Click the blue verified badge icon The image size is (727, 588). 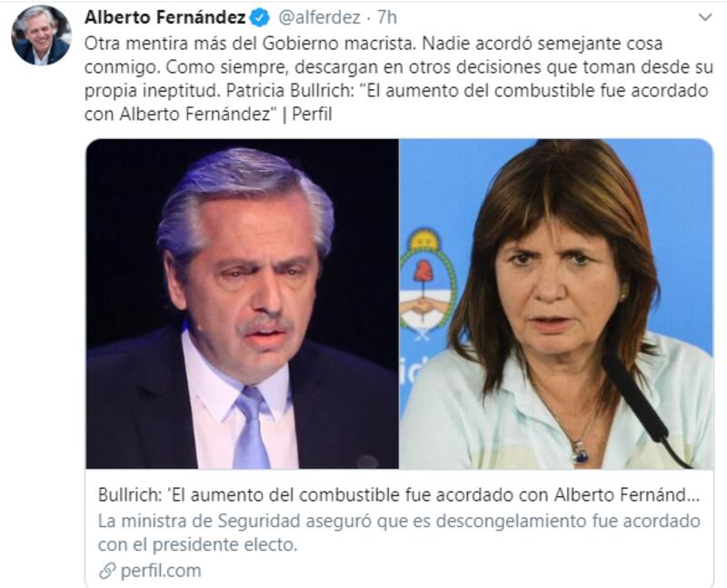coord(260,18)
